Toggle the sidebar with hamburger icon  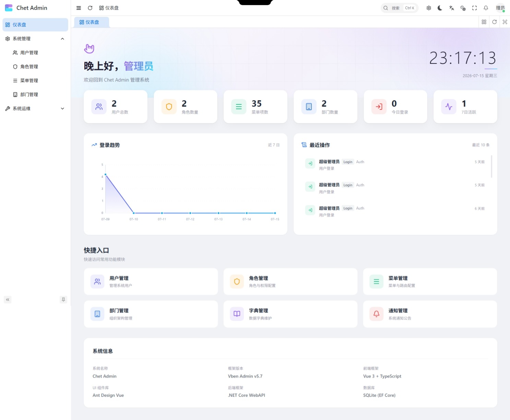[79, 8]
